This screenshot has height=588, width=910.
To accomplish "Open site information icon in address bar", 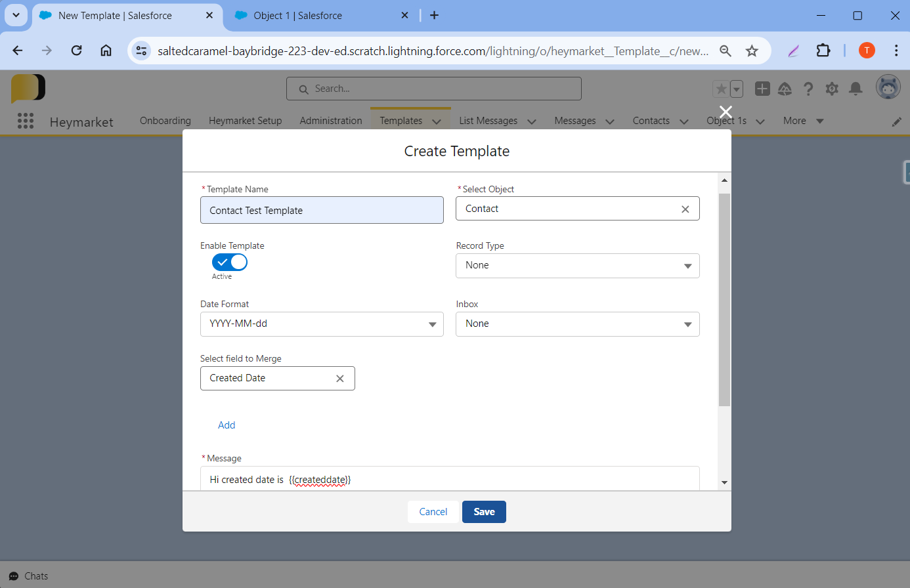I will (141, 51).
